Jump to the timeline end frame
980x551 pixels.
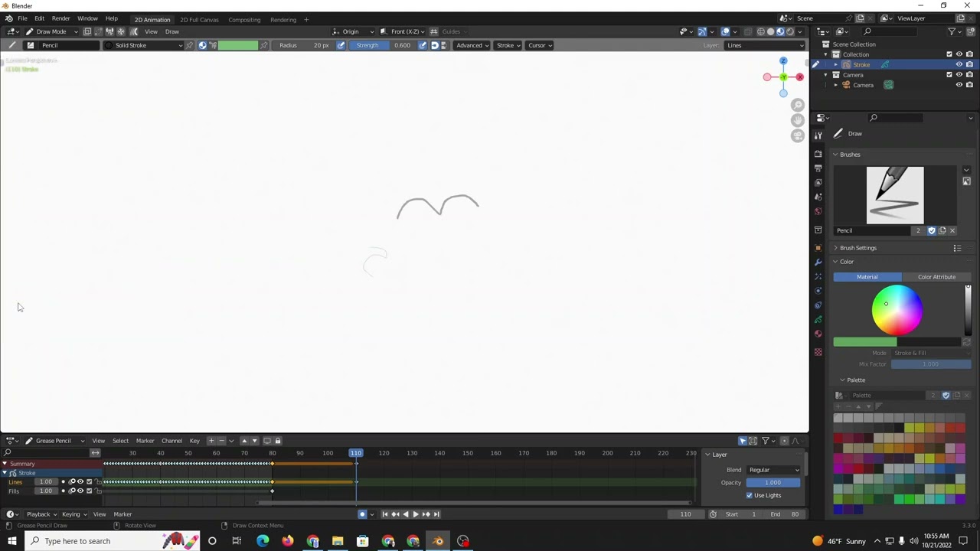coord(437,514)
